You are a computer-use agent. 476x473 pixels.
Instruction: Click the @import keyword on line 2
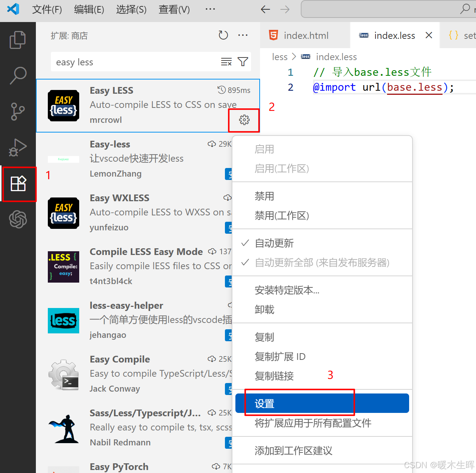[334, 87]
